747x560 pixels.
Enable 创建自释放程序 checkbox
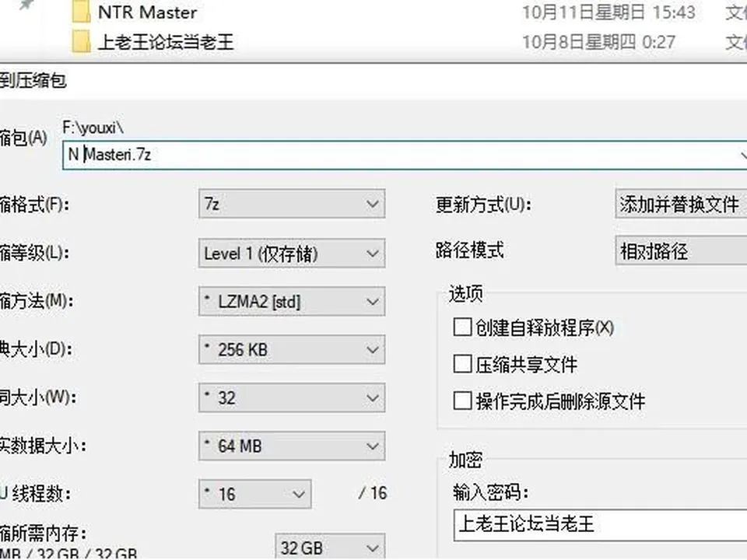[x=462, y=327]
